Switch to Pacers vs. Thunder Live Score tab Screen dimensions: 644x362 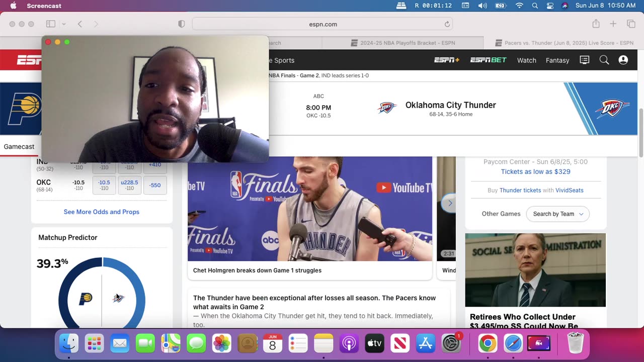[564, 43]
